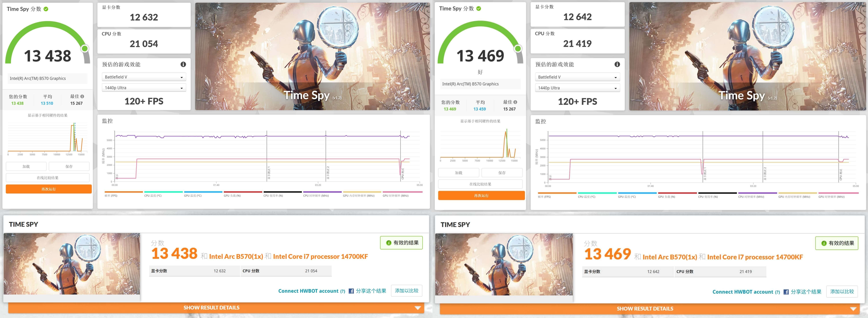Viewport: 868px width, 318px height.
Task: Expand left SHOW RESULT DETAILS bar
Action: click(x=216, y=308)
